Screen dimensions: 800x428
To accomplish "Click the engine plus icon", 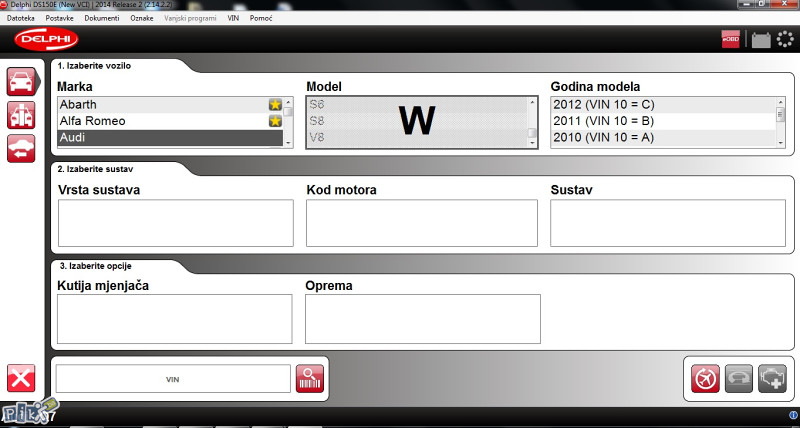I will point(772,379).
